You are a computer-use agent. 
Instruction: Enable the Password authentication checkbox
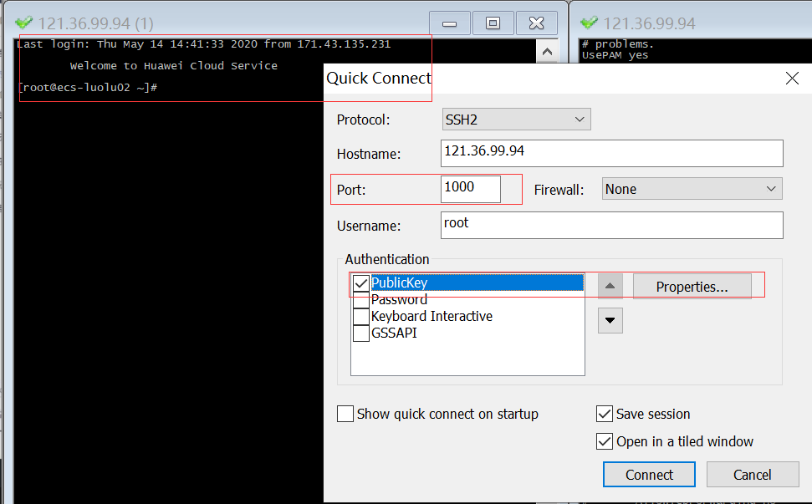pos(361,299)
